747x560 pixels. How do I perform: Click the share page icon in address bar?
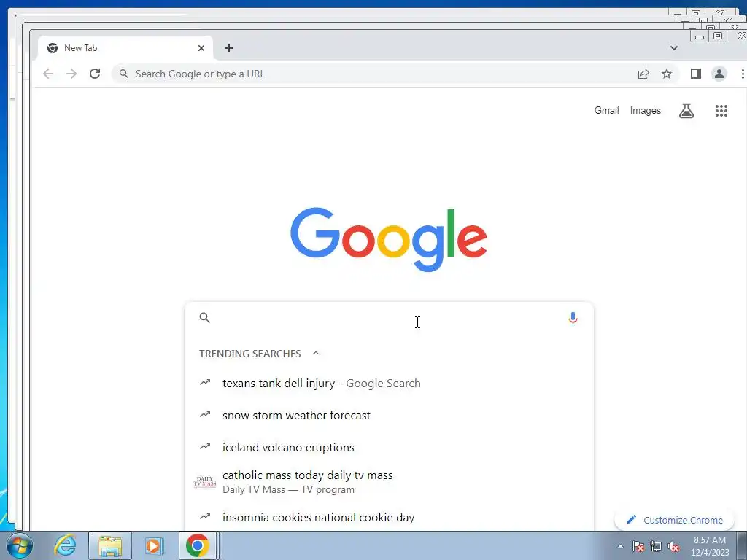643,74
